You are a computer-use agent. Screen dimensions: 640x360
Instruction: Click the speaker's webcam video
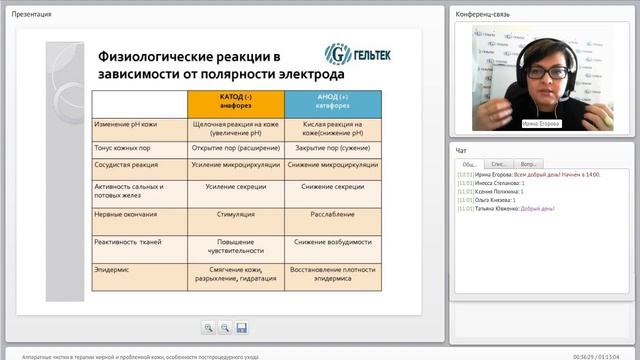(x=542, y=78)
